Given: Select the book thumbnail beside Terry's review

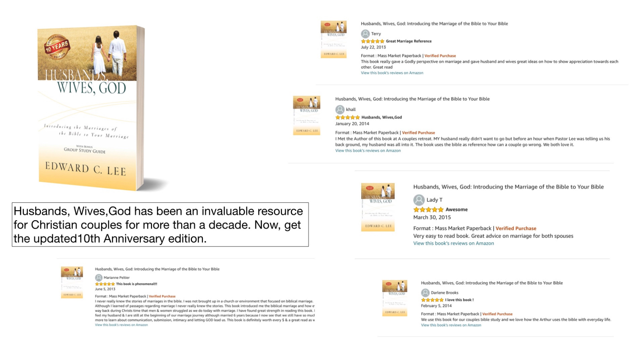Looking at the screenshot, I should pyautogui.click(x=333, y=39).
